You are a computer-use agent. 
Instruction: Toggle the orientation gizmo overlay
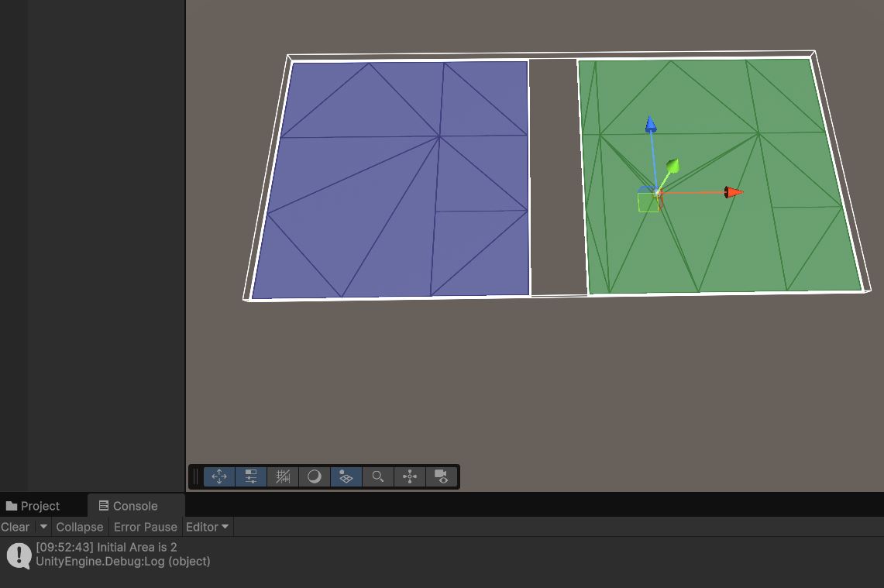pos(409,477)
